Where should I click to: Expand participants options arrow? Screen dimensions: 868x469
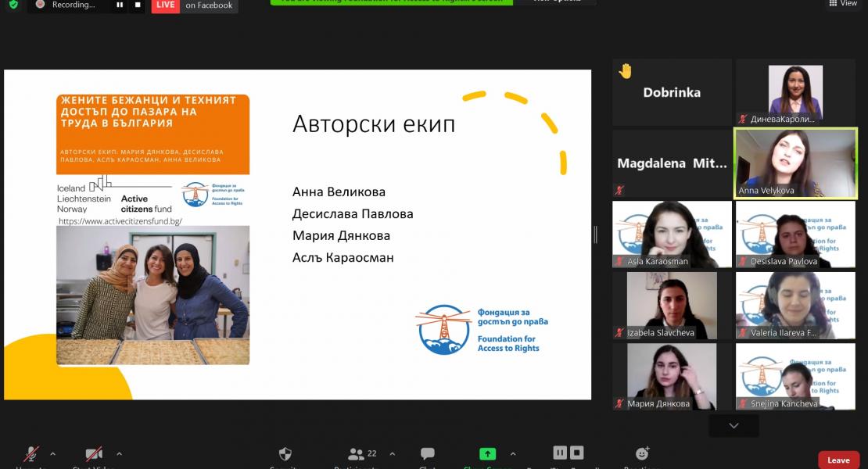[x=392, y=454]
